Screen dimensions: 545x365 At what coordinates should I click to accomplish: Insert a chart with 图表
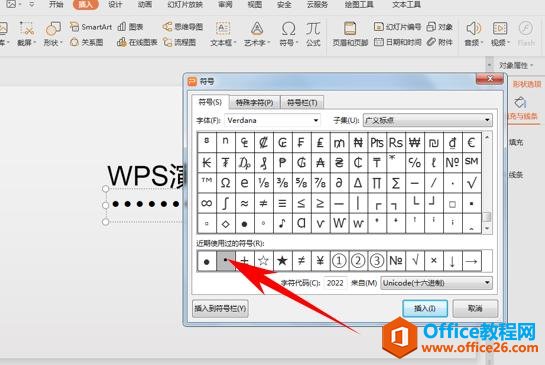pos(130,27)
